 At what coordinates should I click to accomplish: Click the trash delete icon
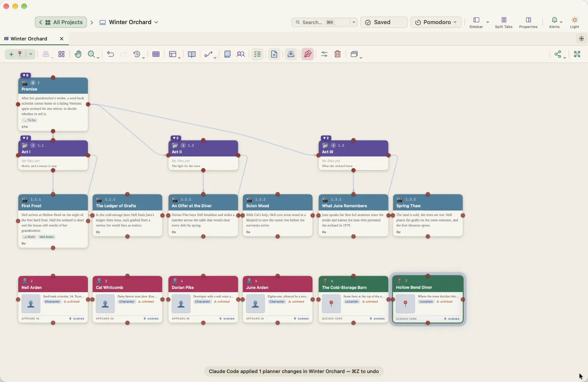coord(338,54)
